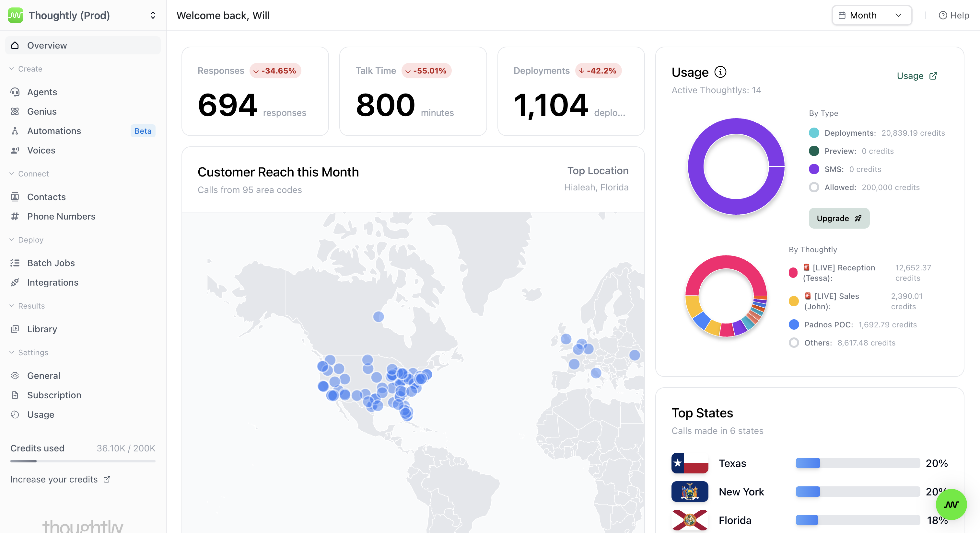Viewport: 980px width, 533px height.
Task: Click the Batch Jobs list icon
Action: click(x=15, y=263)
